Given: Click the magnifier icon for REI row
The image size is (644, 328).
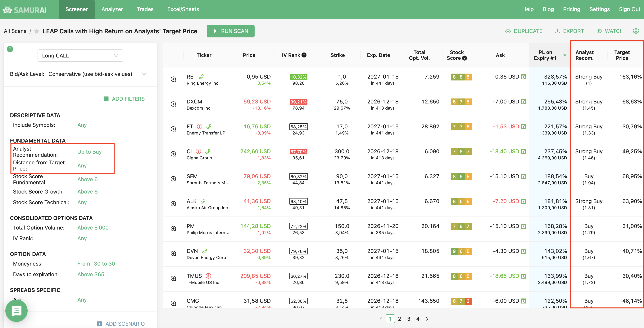Looking at the screenshot, I should [x=174, y=79].
